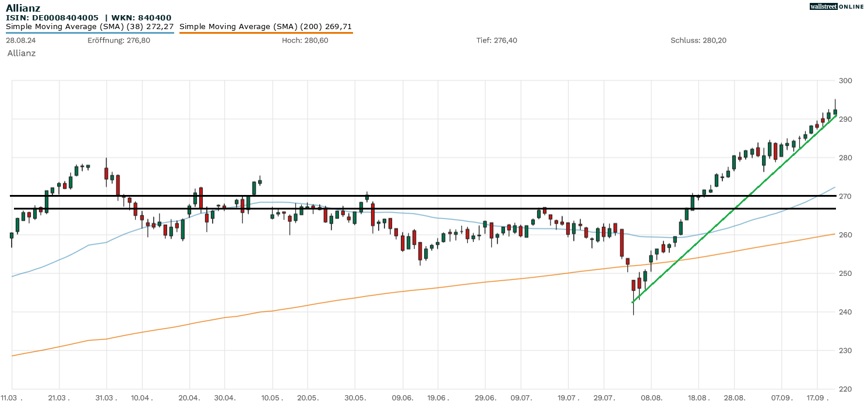Image resolution: width=868 pixels, height=401 pixels.
Task: Click the 17.09. date on the time axis
Action: click(x=817, y=398)
